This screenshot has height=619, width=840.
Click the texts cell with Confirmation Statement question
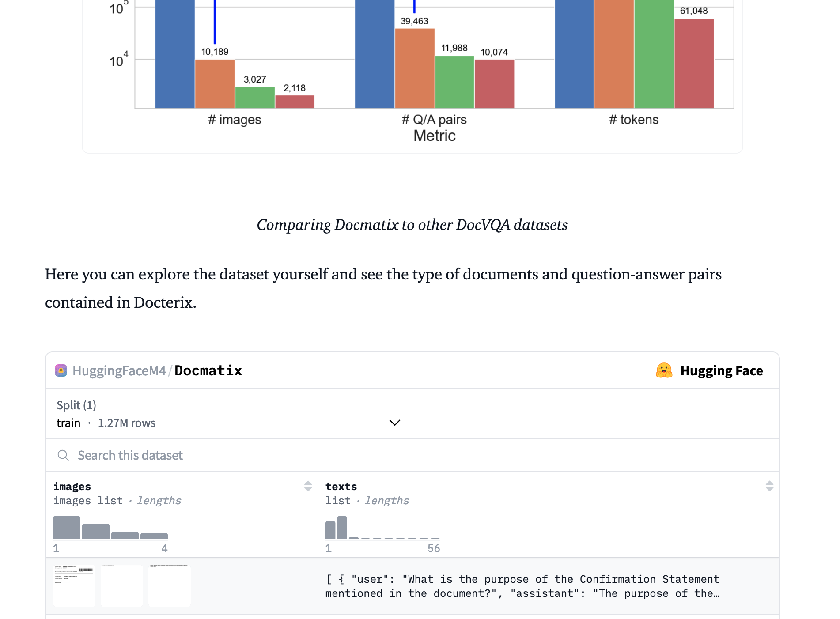522,586
